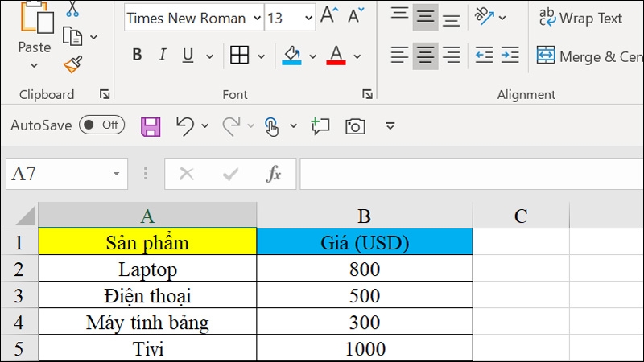
Task: Open the Undo history dropdown
Action: tap(204, 126)
